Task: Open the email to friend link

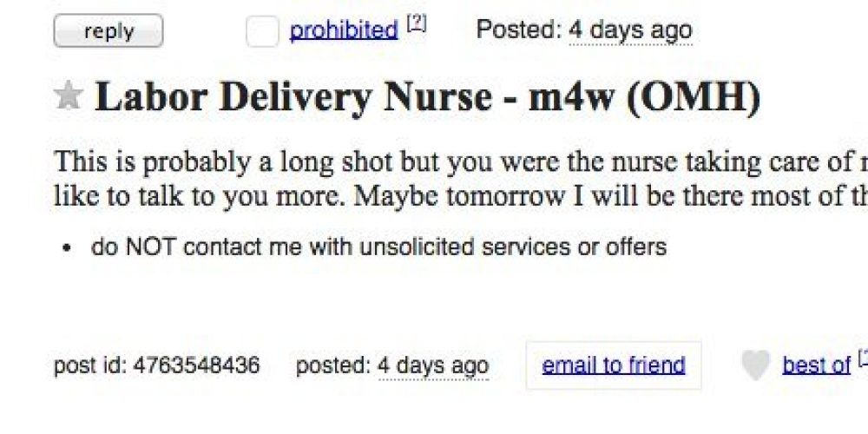Action: point(614,365)
